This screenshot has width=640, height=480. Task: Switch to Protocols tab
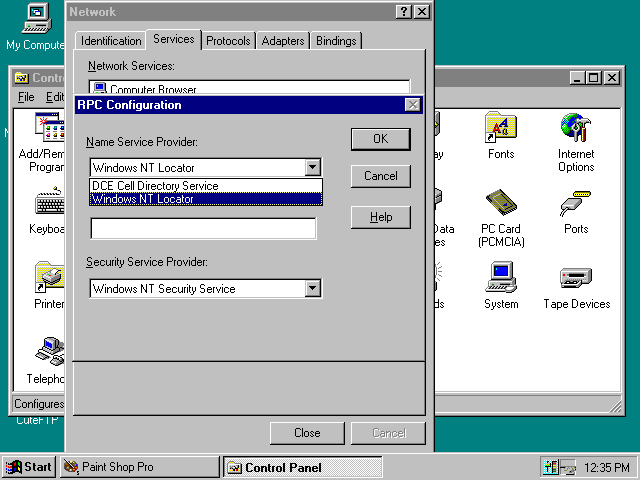click(228, 41)
